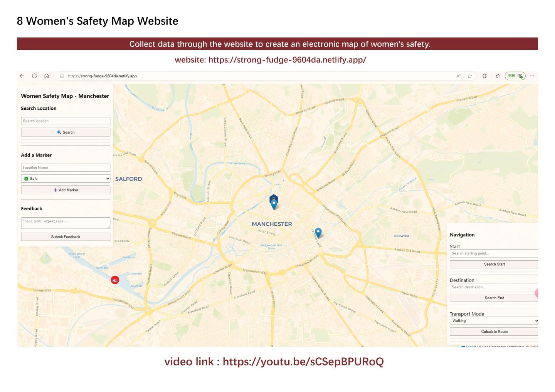The height and width of the screenshot is (392, 555).
Task: Click the Add Marker button
Action: [x=66, y=190]
